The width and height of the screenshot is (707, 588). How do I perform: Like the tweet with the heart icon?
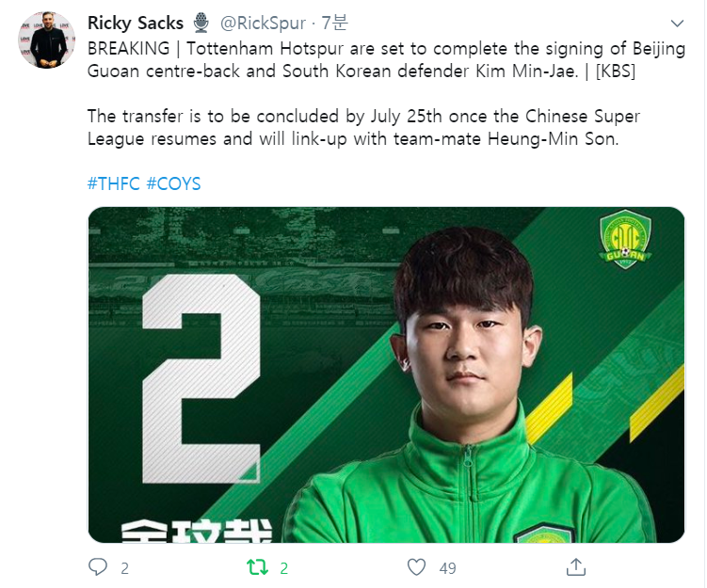click(x=416, y=566)
